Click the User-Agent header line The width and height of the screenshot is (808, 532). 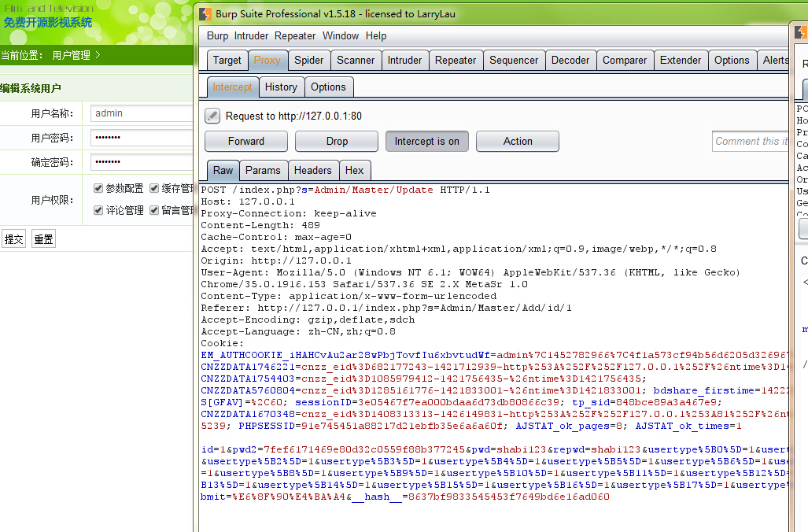(x=470, y=279)
